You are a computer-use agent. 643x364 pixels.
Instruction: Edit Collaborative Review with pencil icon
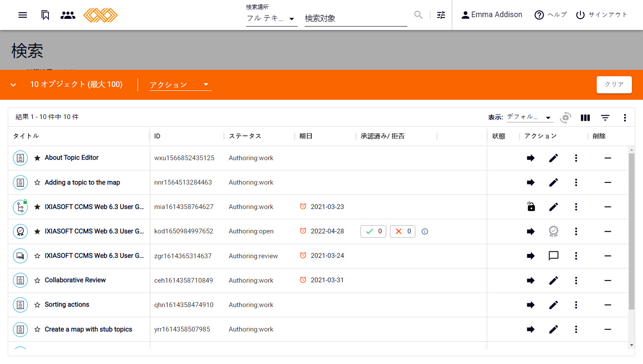553,280
